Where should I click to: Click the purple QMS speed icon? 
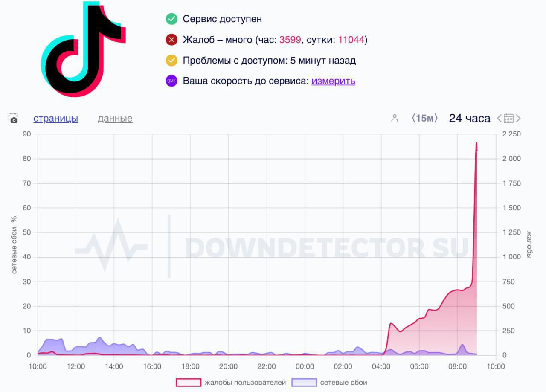point(171,81)
